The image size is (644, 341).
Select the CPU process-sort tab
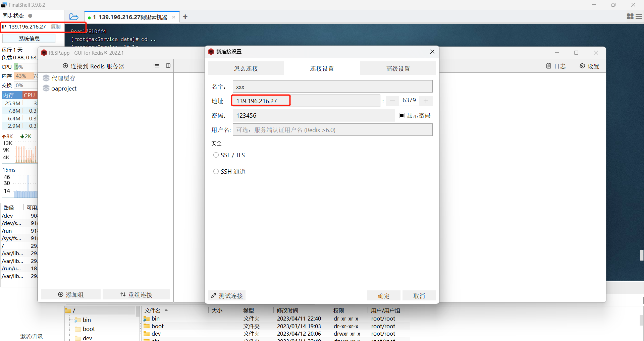pos(30,95)
